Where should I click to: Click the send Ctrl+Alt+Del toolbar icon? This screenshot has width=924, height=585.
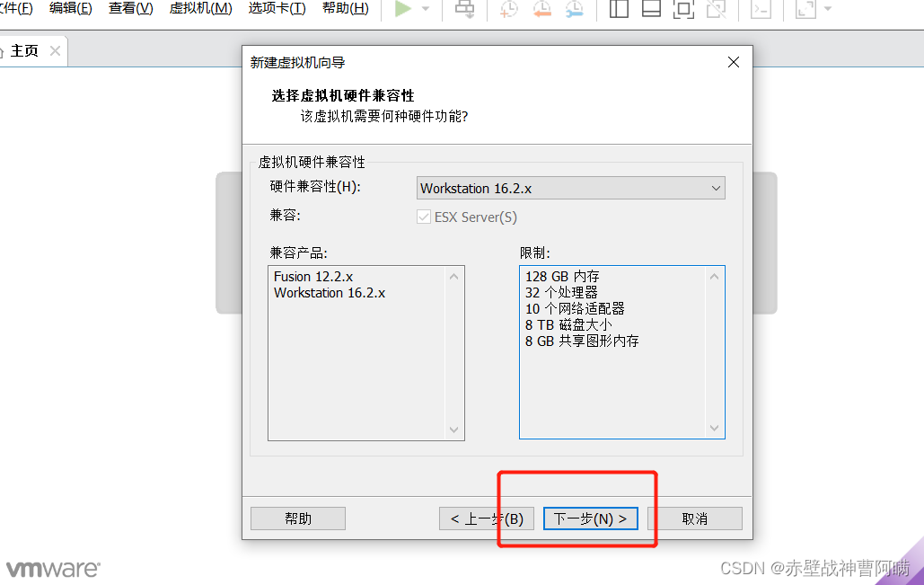[465, 9]
